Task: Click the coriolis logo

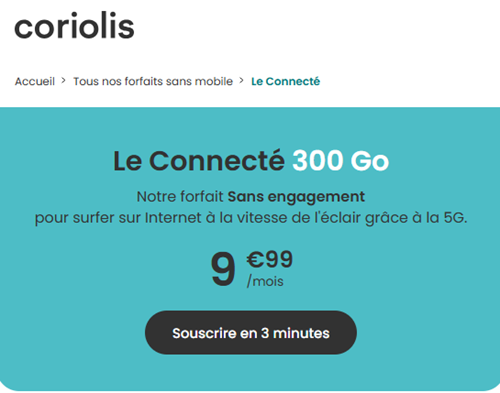Action: point(74,26)
